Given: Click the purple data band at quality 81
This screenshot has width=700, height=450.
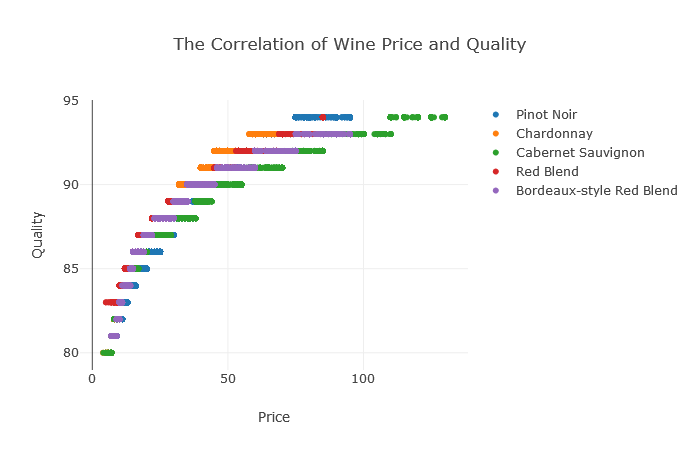Looking at the screenshot, I should 114,336.
